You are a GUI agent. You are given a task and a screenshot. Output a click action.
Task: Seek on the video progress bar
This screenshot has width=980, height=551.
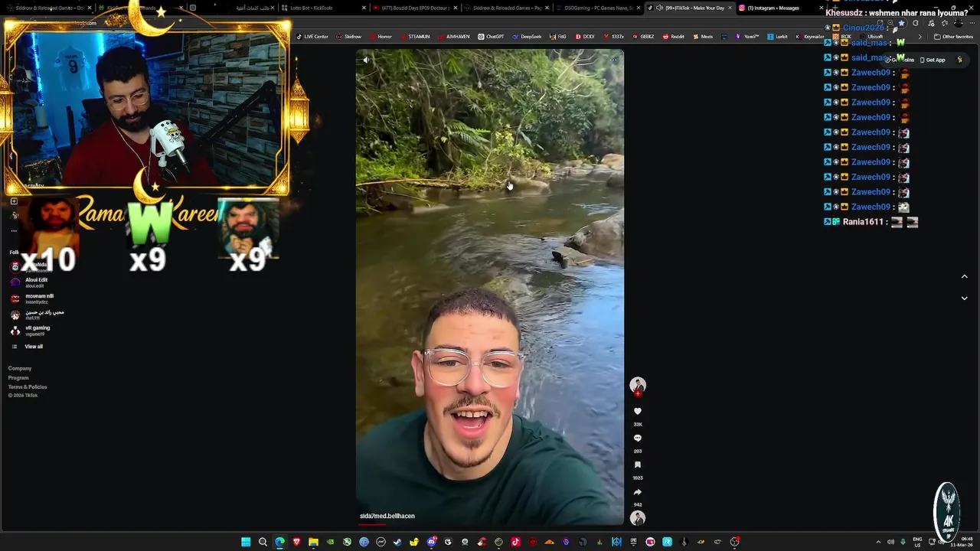coord(490,525)
